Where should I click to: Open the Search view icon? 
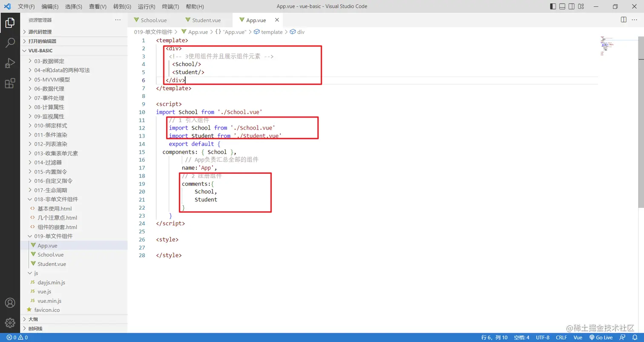click(10, 43)
